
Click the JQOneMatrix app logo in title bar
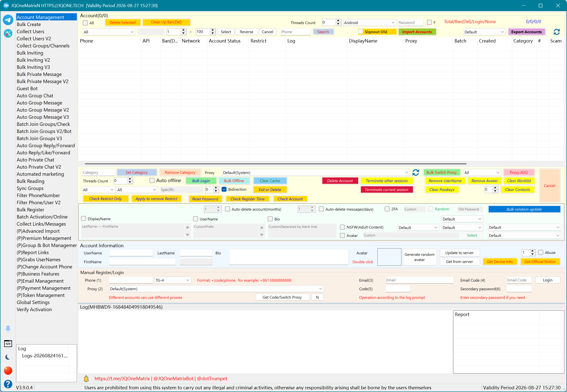6,5
